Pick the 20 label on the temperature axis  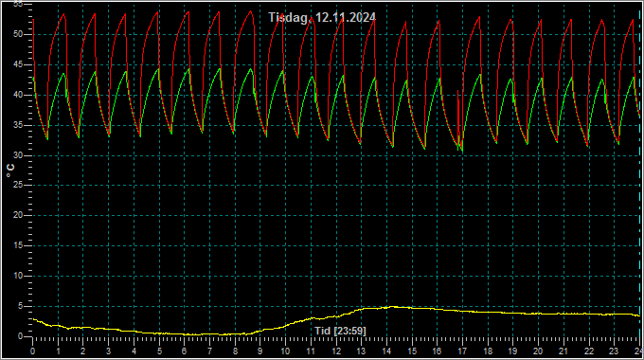pos(18,215)
